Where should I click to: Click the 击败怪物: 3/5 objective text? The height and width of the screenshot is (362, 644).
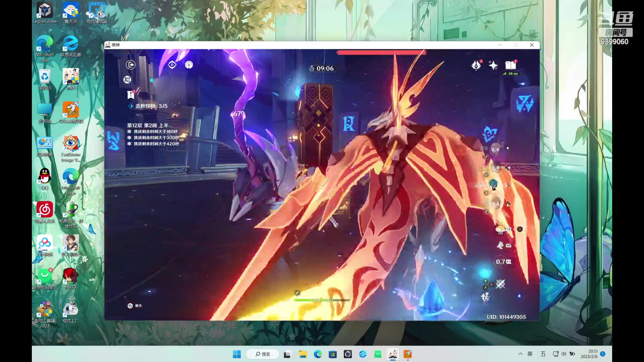[151, 106]
